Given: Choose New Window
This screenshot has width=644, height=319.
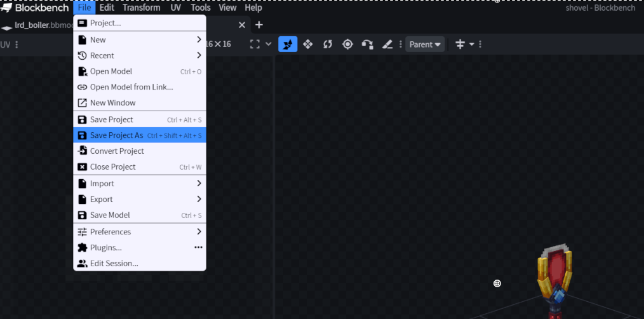Looking at the screenshot, I should 140,103.
